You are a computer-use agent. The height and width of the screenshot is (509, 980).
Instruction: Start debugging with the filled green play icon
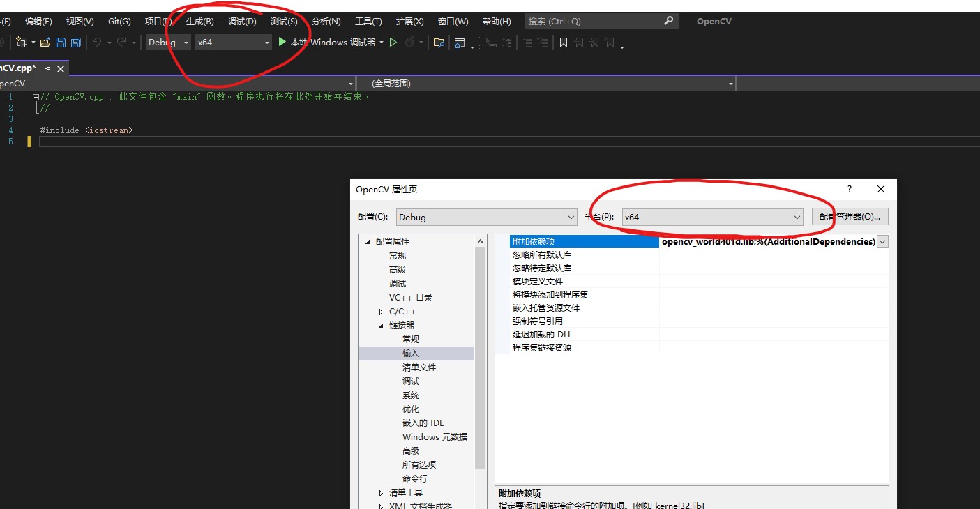click(x=282, y=42)
